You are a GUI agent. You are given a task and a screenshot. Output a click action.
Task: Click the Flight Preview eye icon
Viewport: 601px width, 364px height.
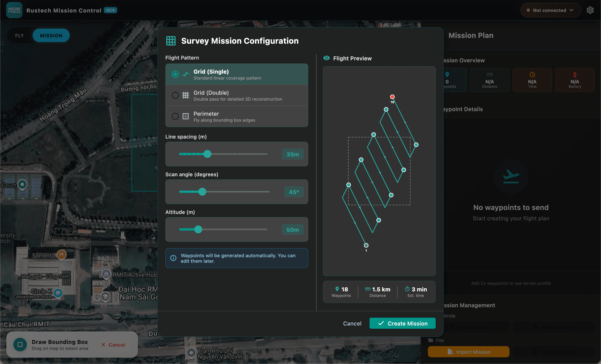(x=326, y=58)
